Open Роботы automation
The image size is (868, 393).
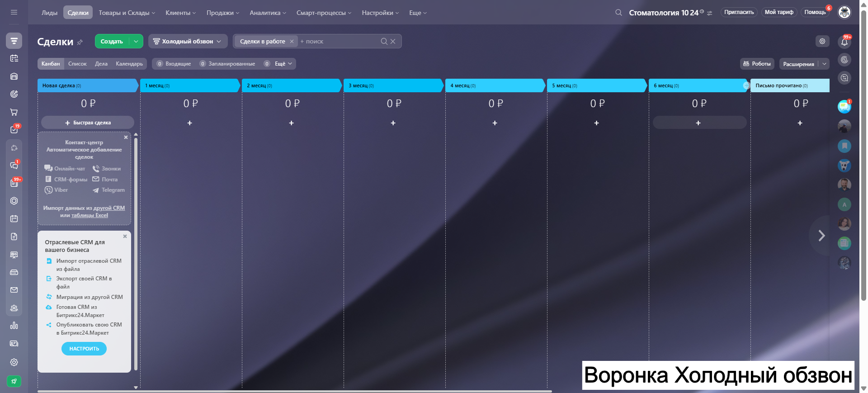coord(757,64)
